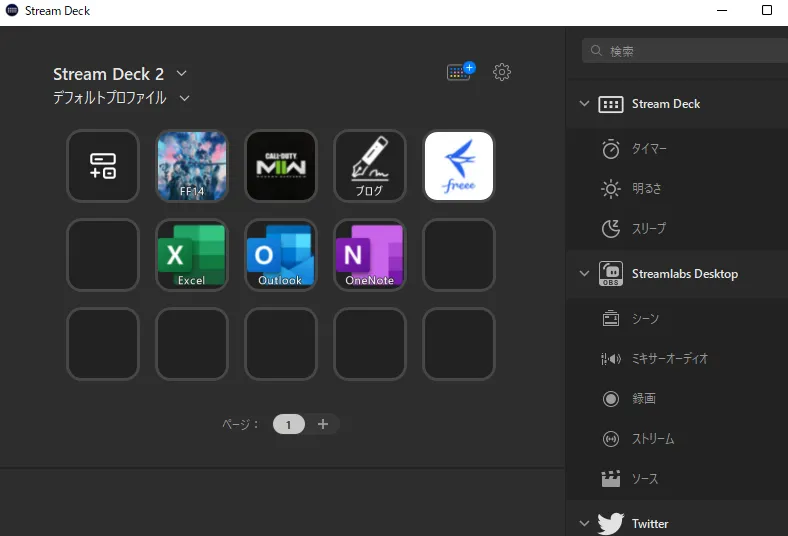The height and width of the screenshot is (536, 788).
Task: Click the search magnifier icon
Action: tap(596, 51)
